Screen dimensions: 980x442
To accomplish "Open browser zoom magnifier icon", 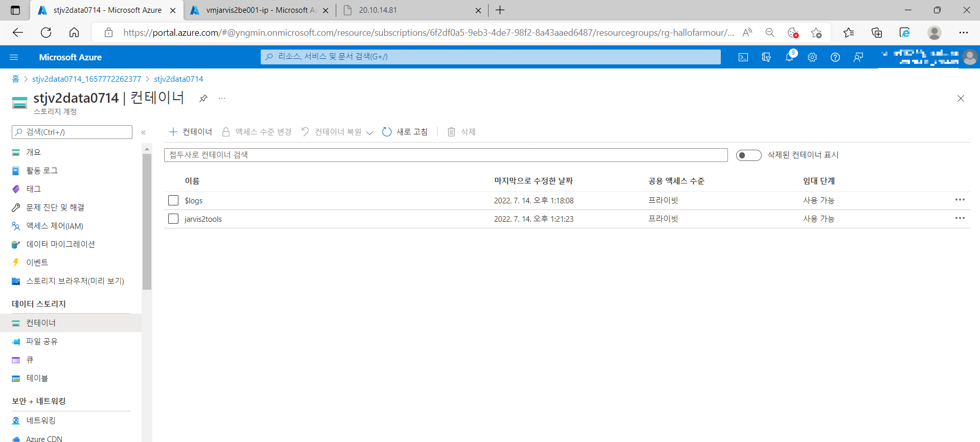I will (x=769, y=33).
